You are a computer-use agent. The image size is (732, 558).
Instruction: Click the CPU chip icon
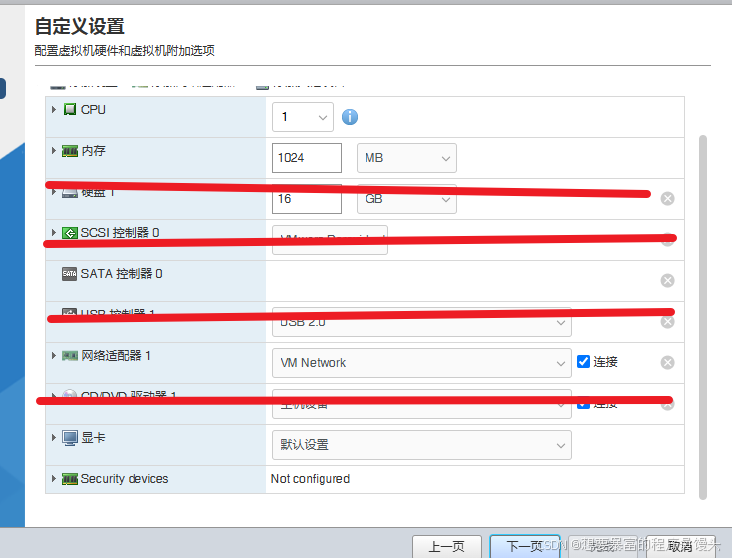[x=70, y=109]
